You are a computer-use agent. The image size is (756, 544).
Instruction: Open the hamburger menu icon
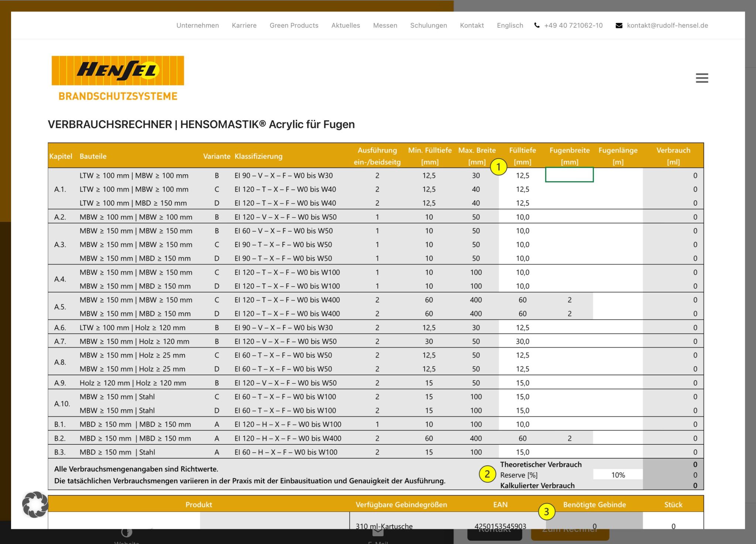(702, 78)
